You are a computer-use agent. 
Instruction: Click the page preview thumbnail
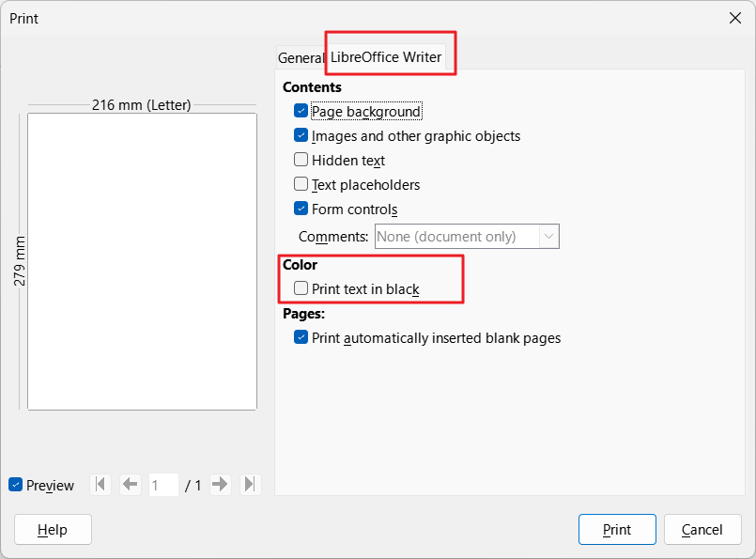click(x=142, y=262)
